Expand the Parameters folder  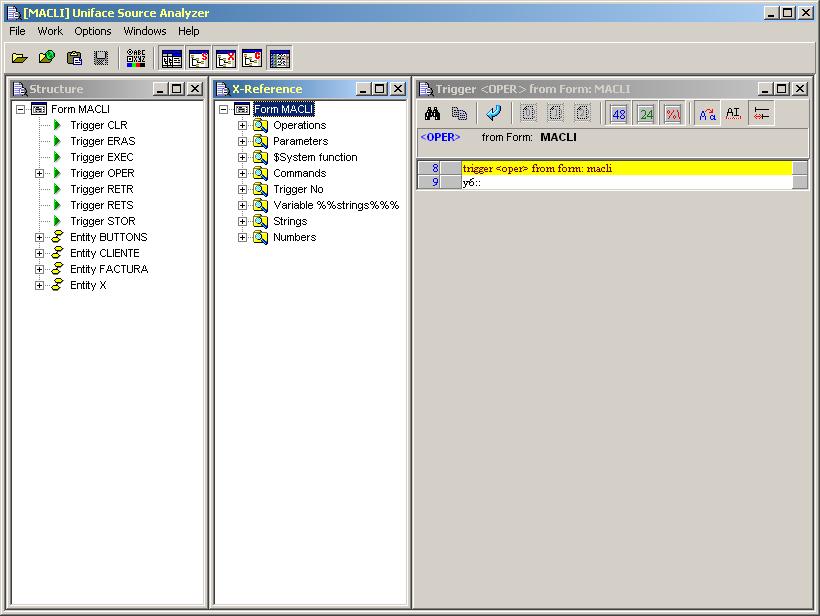click(242, 141)
